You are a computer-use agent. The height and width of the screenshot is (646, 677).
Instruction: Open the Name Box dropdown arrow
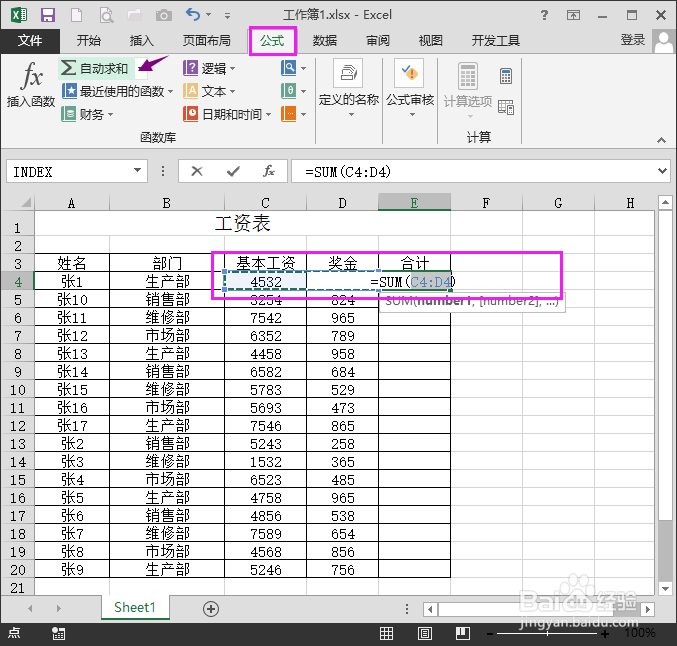point(137,171)
